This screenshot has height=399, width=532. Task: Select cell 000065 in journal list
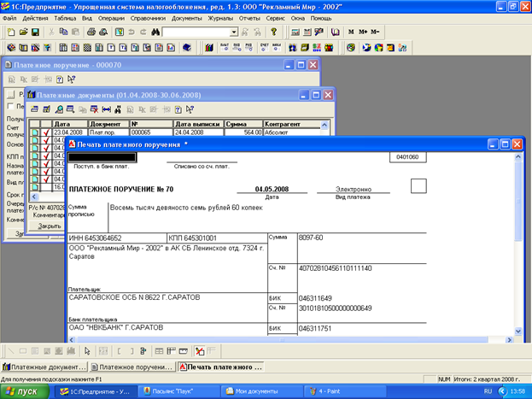point(151,132)
